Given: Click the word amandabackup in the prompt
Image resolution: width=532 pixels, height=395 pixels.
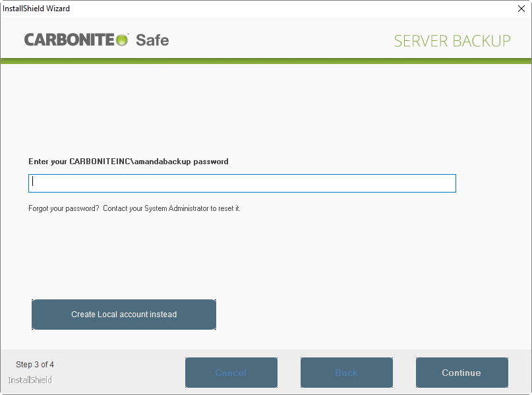Looking at the screenshot, I should point(162,162).
